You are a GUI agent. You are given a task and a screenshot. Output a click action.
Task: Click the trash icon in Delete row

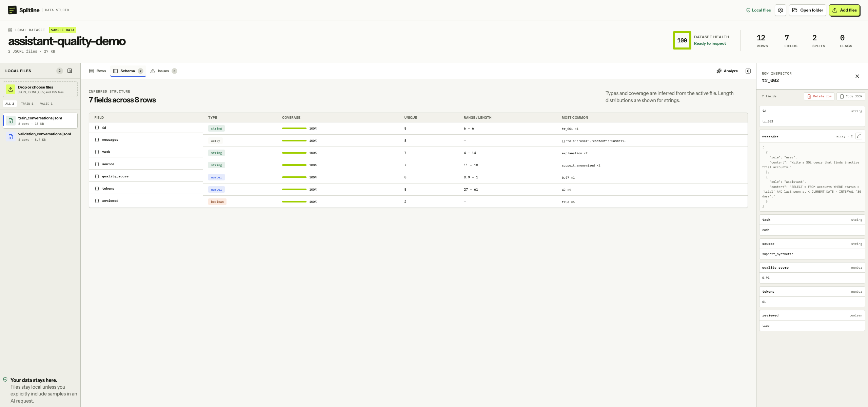[809, 96]
